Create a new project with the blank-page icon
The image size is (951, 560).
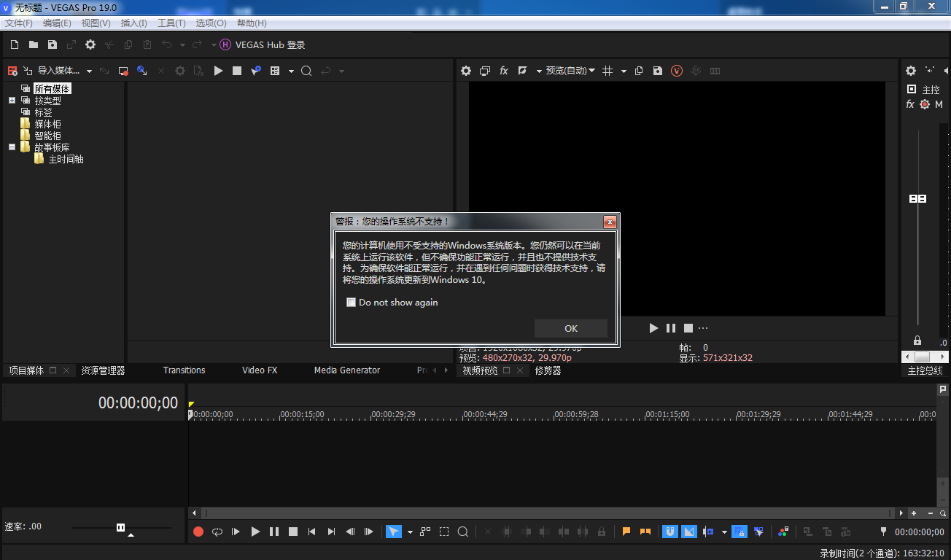[15, 44]
